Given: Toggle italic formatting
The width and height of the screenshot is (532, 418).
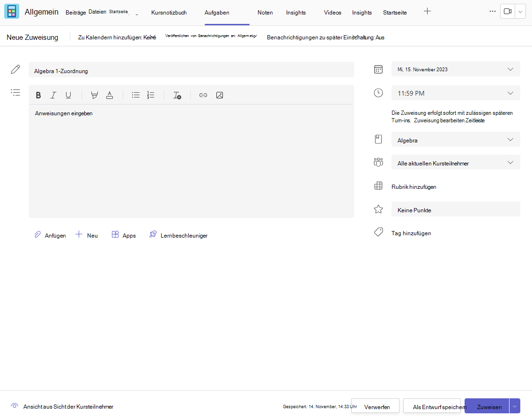Looking at the screenshot, I should [x=53, y=96].
